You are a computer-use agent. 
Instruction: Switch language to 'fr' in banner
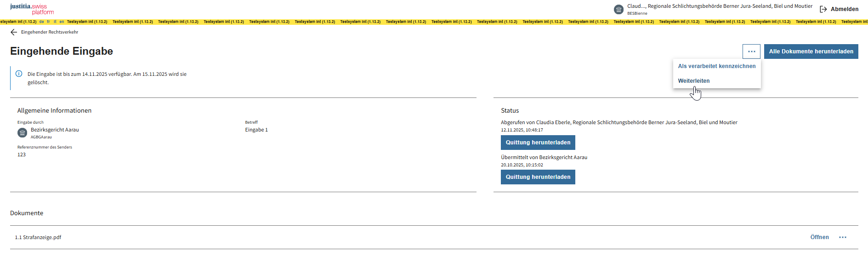(x=48, y=22)
